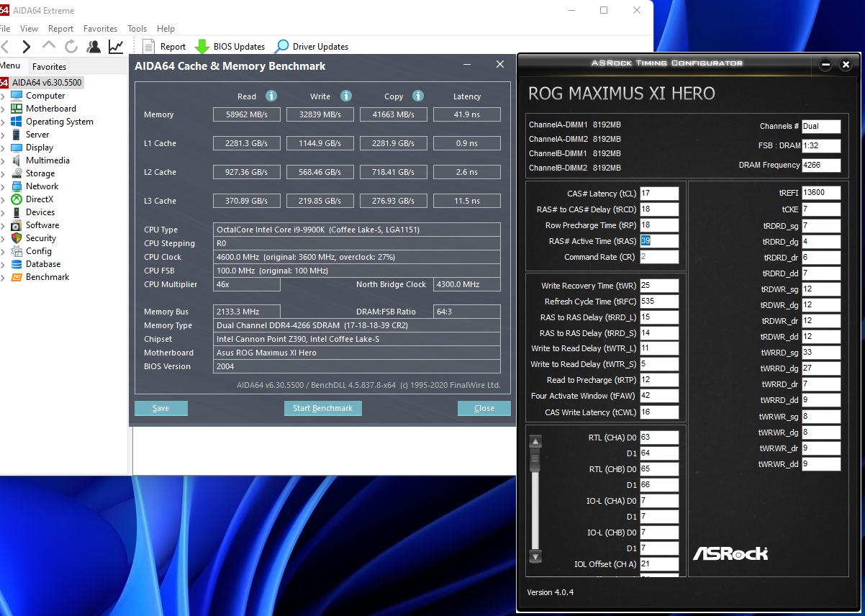The height and width of the screenshot is (616, 865).
Task: Close the Cache & Memory Benchmark dialog X
Action: (500, 65)
